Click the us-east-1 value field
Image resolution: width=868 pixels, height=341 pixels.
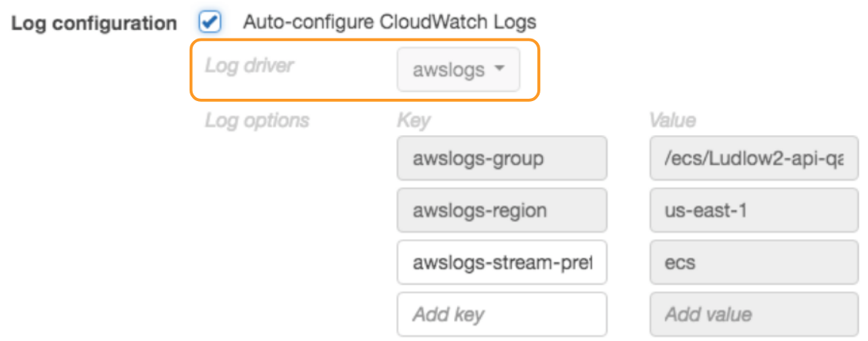[754, 211]
